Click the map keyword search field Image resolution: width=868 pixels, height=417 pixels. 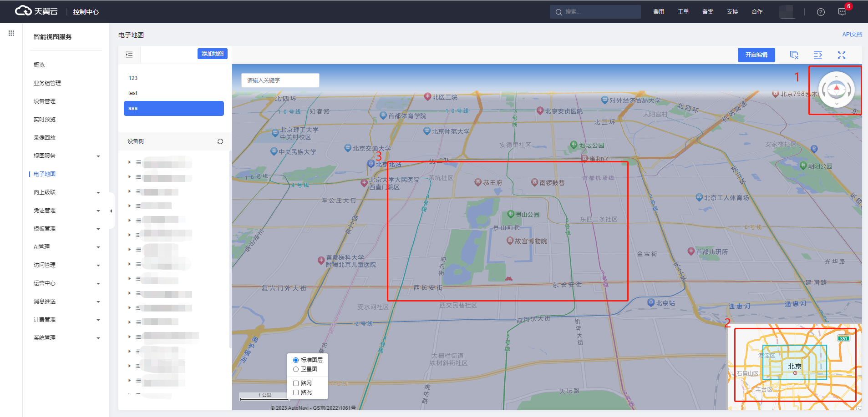[x=280, y=80]
